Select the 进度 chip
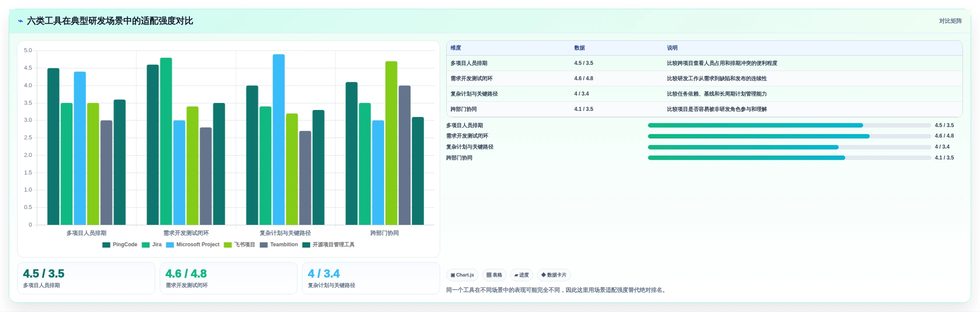Image resolution: width=980 pixels, height=312 pixels. click(x=521, y=275)
